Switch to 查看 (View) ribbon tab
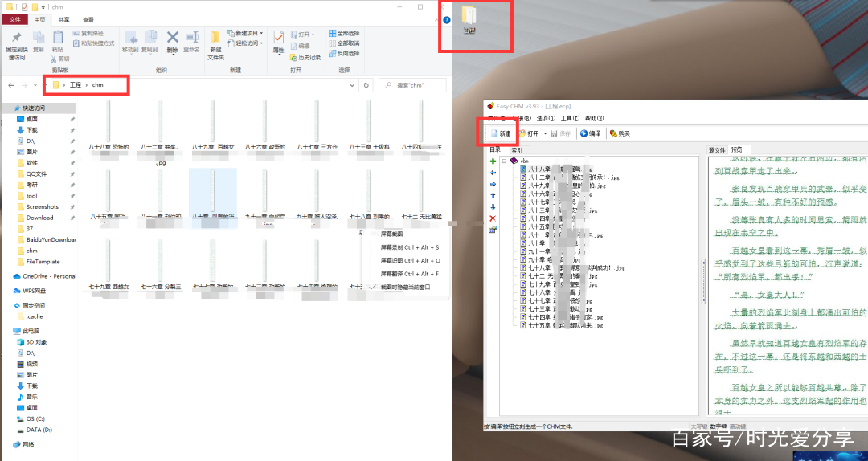 88,20
